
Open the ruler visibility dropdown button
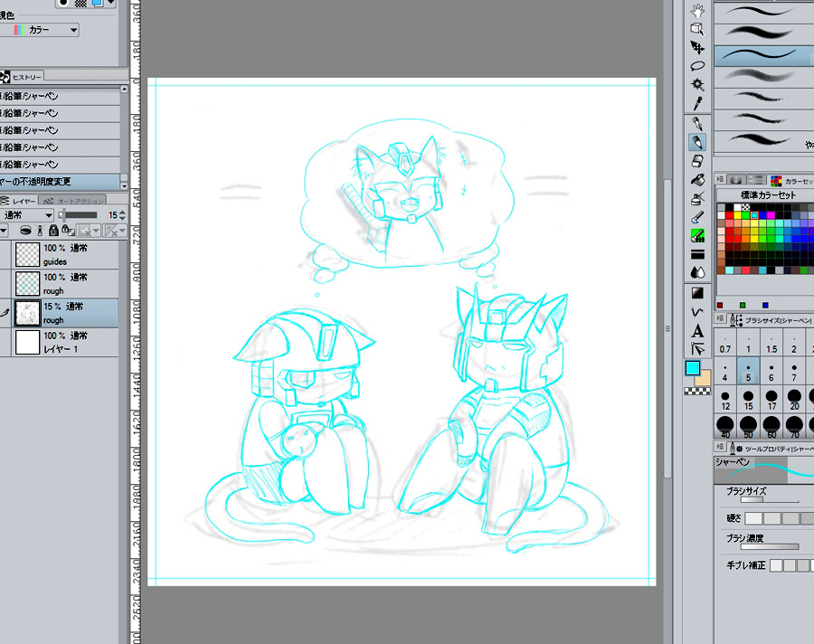click(115, 230)
